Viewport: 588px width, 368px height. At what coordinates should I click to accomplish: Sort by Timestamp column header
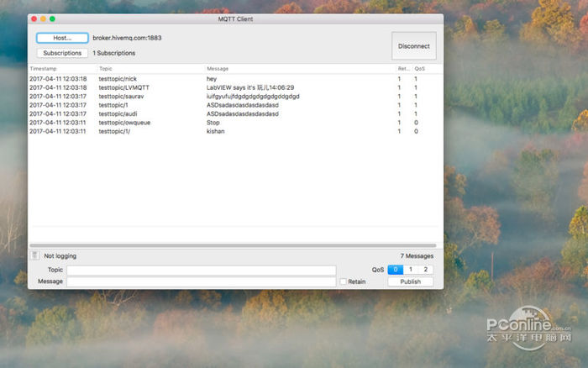43,69
